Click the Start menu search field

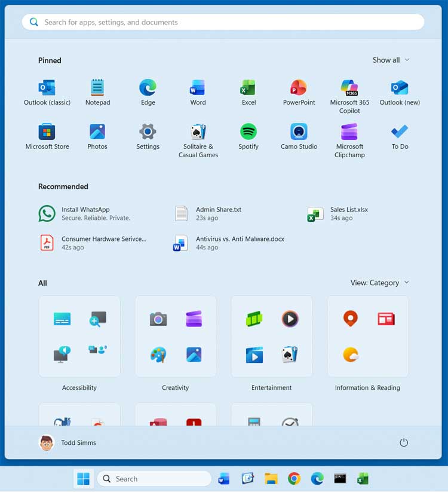223,22
